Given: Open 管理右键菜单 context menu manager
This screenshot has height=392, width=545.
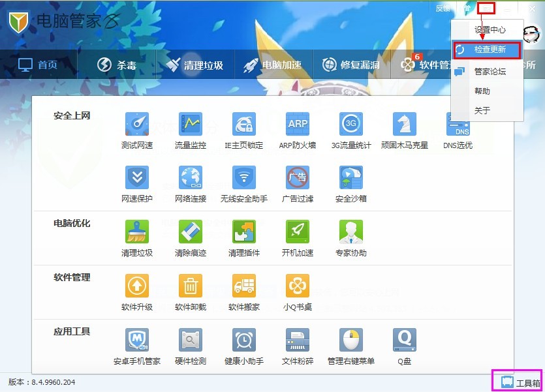Looking at the screenshot, I should (x=351, y=346).
